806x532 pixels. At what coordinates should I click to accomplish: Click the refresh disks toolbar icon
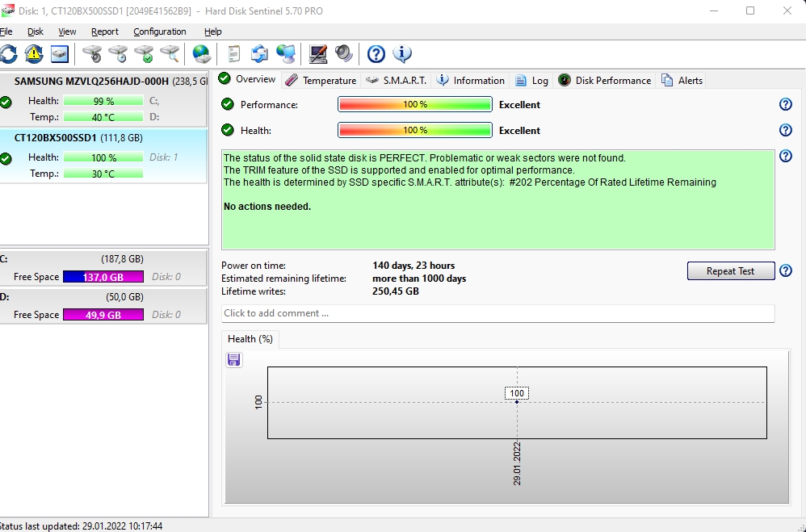coord(8,53)
